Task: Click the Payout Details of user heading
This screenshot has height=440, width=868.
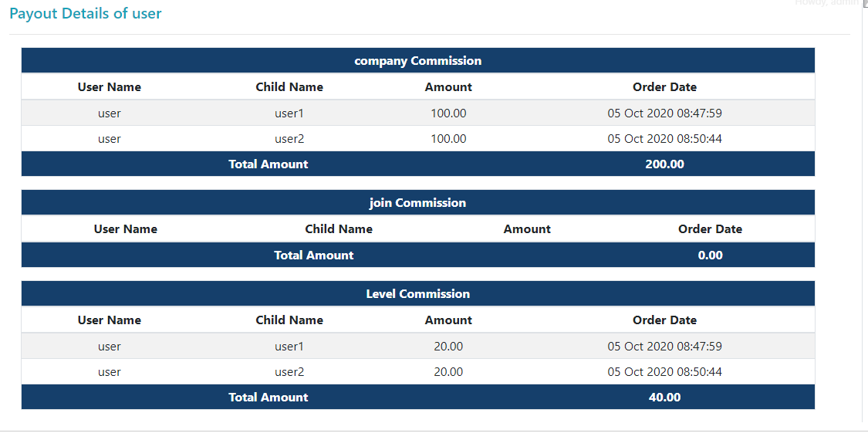Action: pos(86,14)
